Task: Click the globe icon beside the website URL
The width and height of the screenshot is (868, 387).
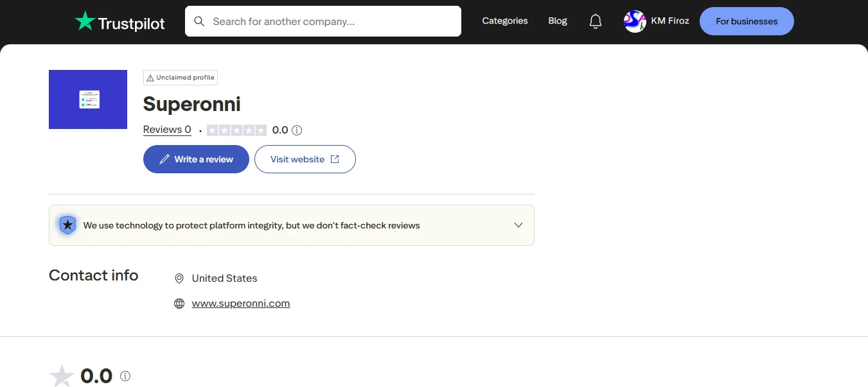Action: 179,304
